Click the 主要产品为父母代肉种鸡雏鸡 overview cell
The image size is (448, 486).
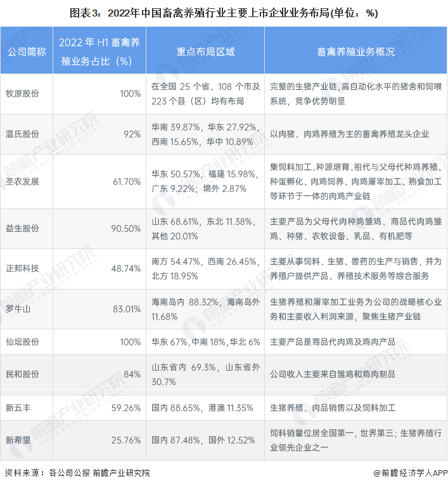pos(355,229)
